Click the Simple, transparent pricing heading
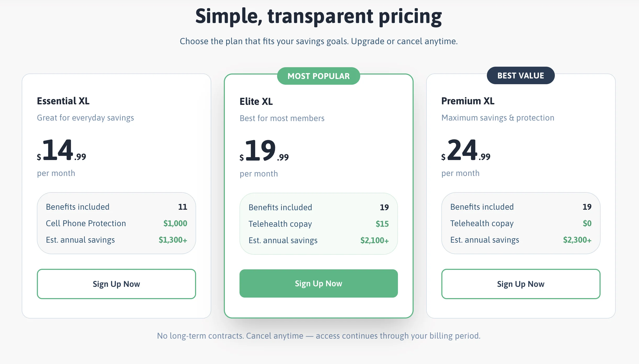Screen dimensions: 639x364 (x=319, y=16)
